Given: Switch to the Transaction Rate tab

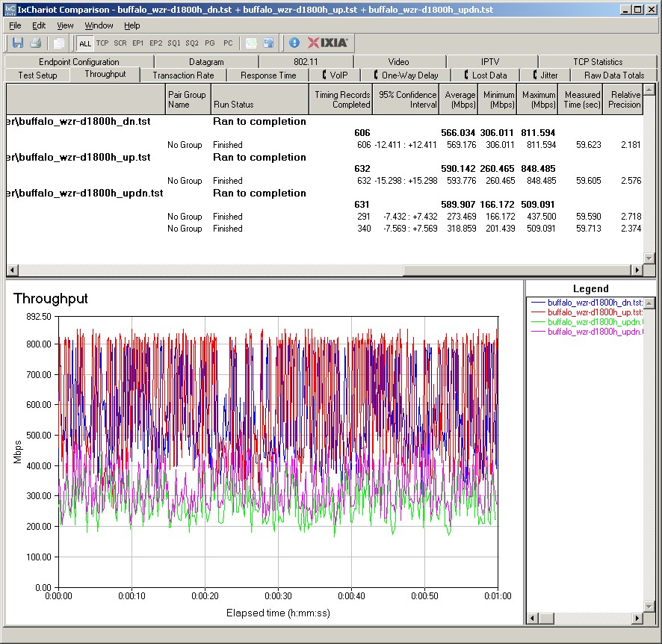Looking at the screenshot, I should point(183,75).
